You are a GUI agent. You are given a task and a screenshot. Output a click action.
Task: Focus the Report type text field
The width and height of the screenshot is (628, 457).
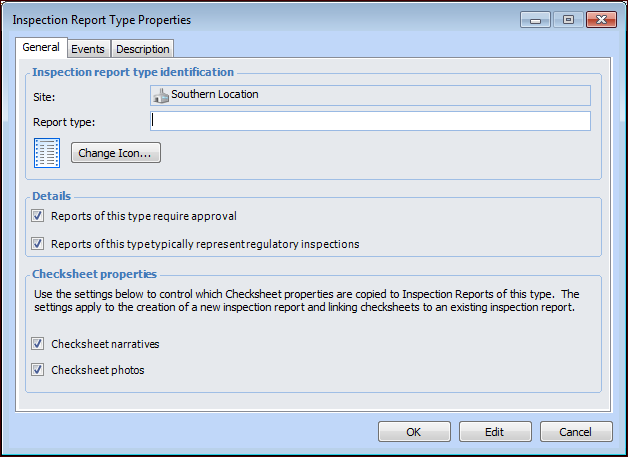[x=370, y=121]
